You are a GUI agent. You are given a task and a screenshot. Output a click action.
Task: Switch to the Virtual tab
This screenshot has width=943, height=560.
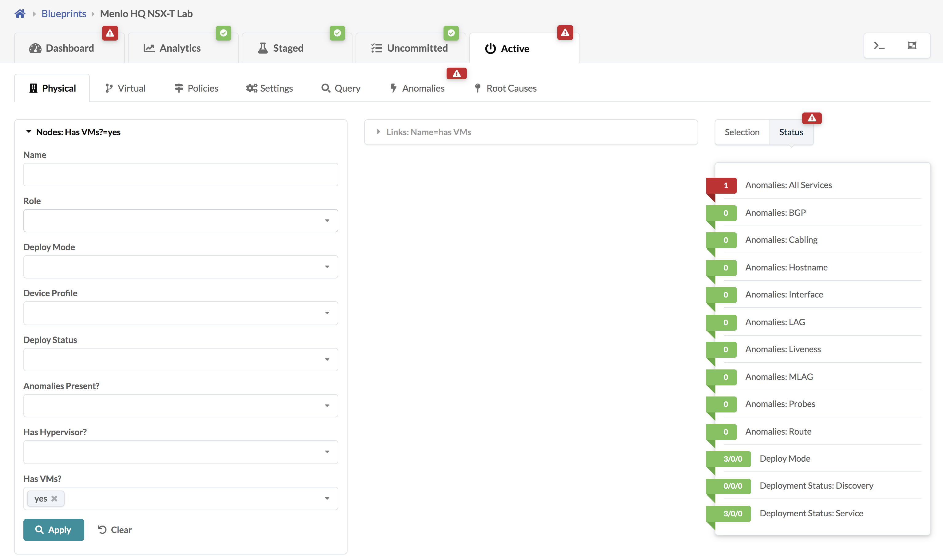click(125, 88)
